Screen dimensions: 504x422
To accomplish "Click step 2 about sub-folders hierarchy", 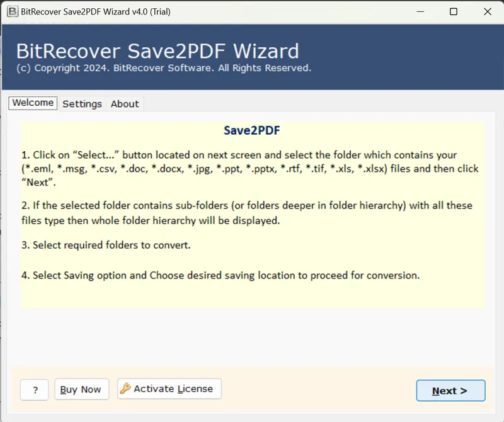I will (247, 213).
